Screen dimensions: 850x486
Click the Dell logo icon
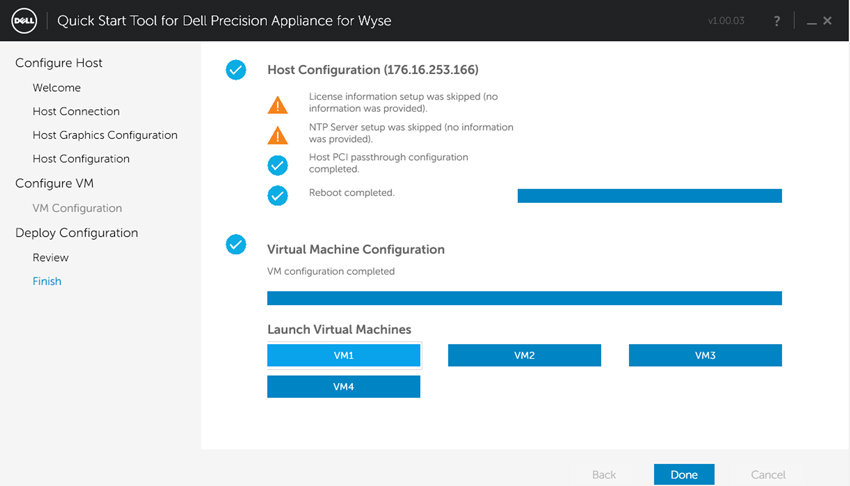pyautogui.click(x=24, y=21)
